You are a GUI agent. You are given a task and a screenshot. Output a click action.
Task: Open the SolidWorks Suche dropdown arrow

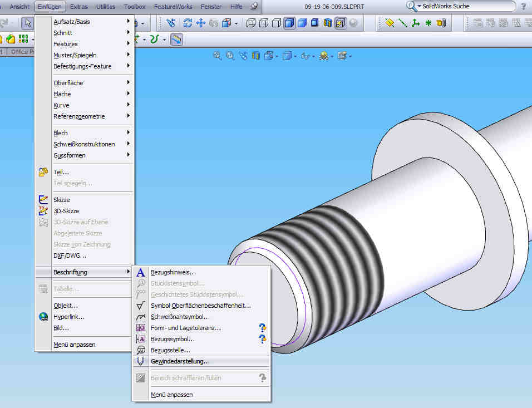[x=419, y=7]
